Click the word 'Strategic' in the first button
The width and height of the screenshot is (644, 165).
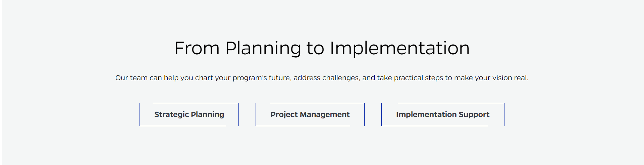tap(171, 114)
